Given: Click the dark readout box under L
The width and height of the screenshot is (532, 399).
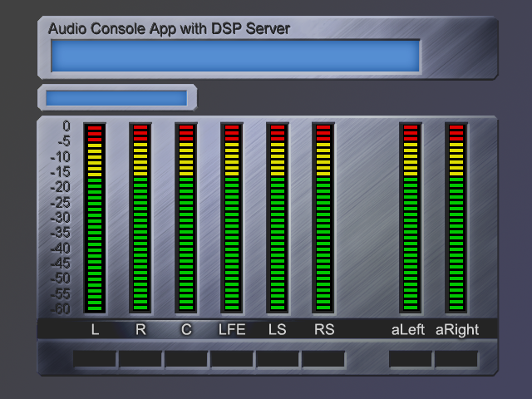Looking at the screenshot, I should coord(95,359).
